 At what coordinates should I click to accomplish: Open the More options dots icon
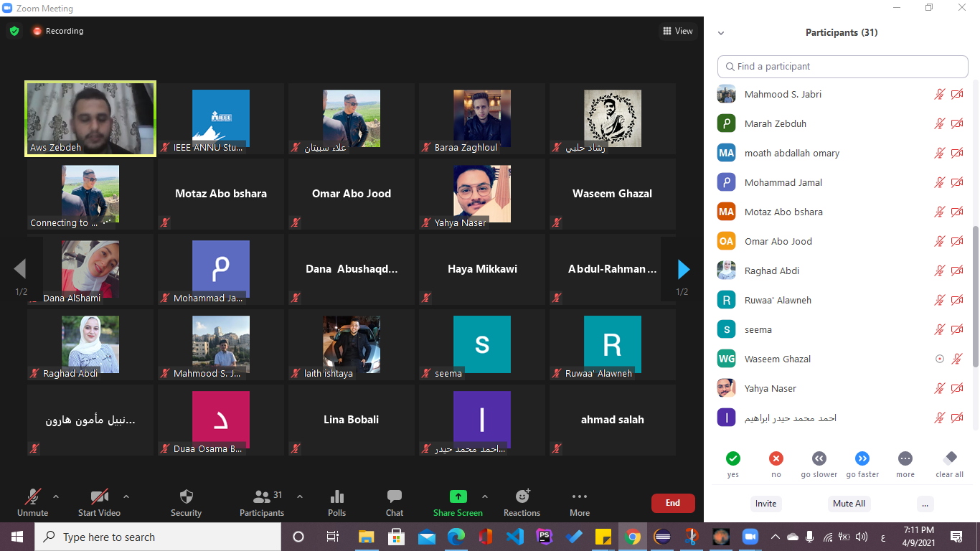point(580,496)
